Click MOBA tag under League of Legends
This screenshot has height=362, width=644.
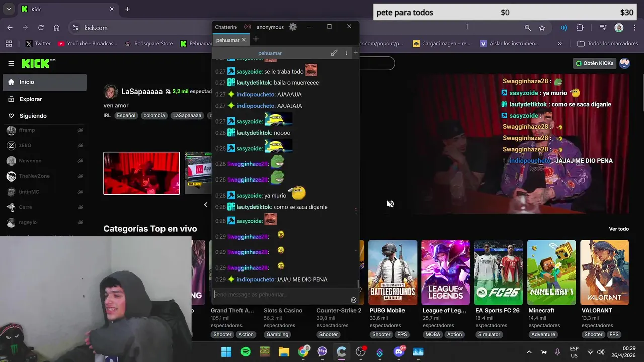point(432,334)
